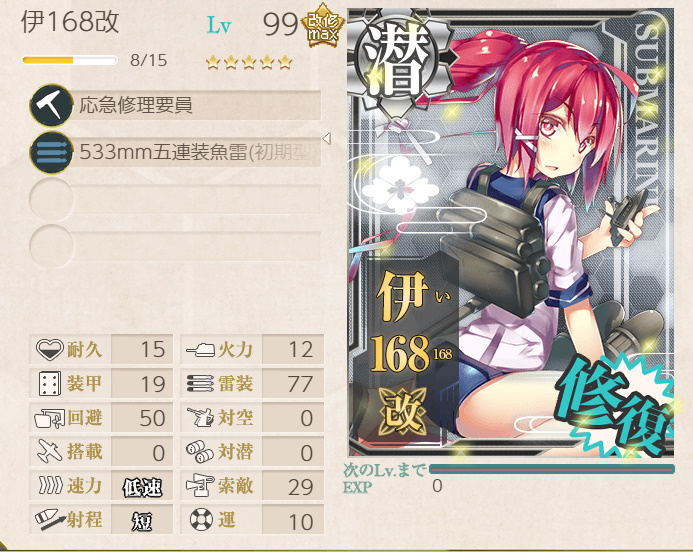
Task: Click the 回避 evasion icon
Action: tap(50, 418)
